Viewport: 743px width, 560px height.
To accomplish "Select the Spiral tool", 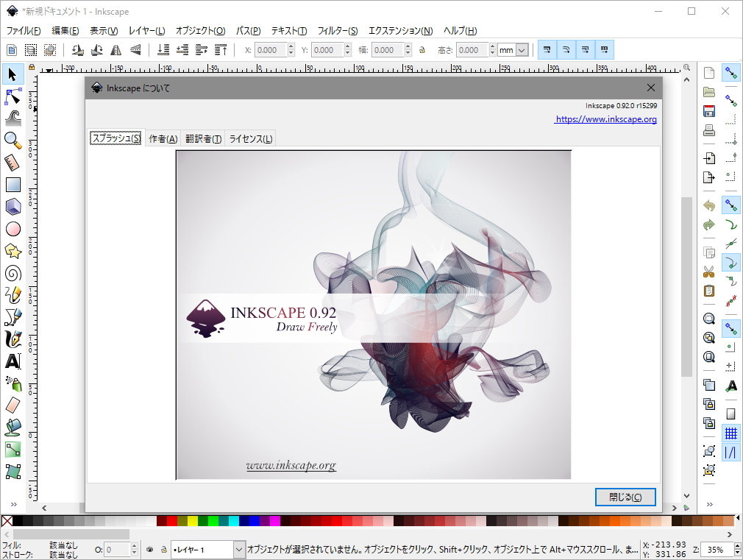I will (13, 274).
